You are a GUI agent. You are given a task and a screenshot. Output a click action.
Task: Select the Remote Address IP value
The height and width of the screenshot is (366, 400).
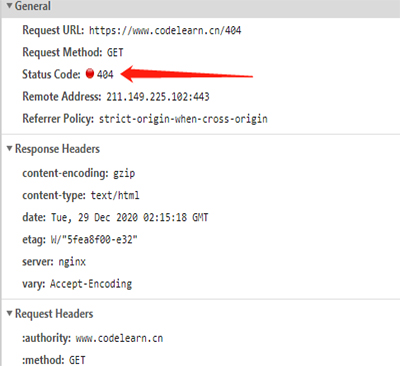coord(158,96)
